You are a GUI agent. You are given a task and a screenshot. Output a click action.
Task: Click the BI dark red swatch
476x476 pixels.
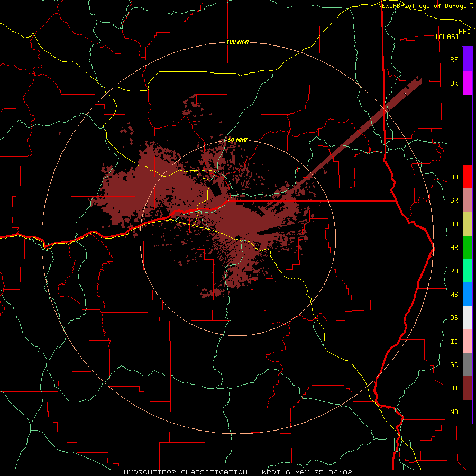(x=467, y=388)
